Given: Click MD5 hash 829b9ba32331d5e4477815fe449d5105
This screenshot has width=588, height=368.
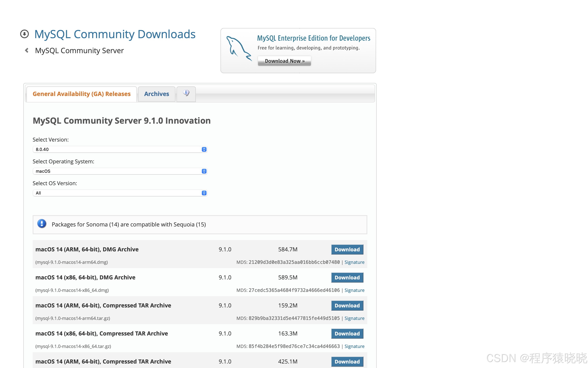Looking at the screenshot, I should [294, 318].
